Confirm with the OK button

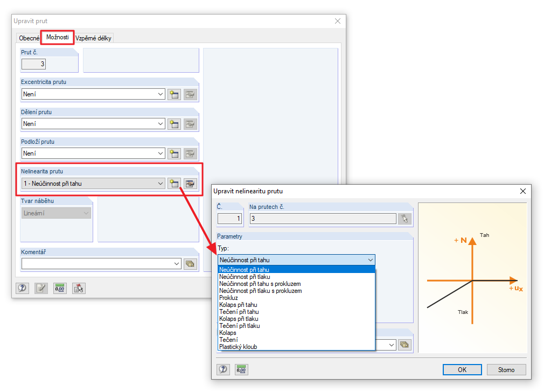pos(462,369)
